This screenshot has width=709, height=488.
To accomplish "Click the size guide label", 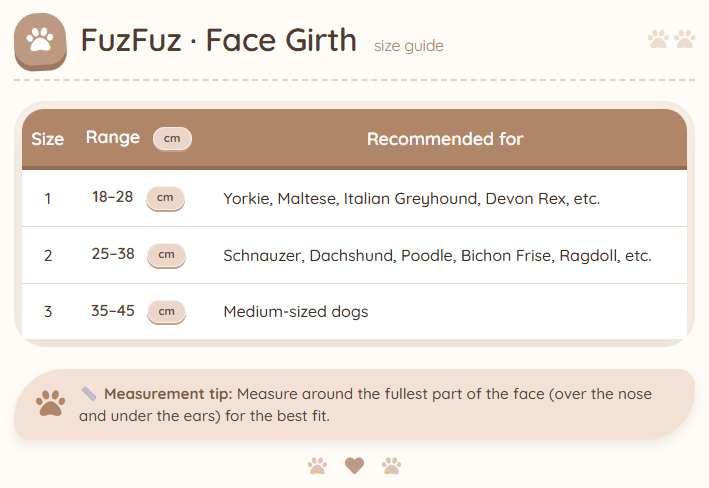I will (408, 46).
